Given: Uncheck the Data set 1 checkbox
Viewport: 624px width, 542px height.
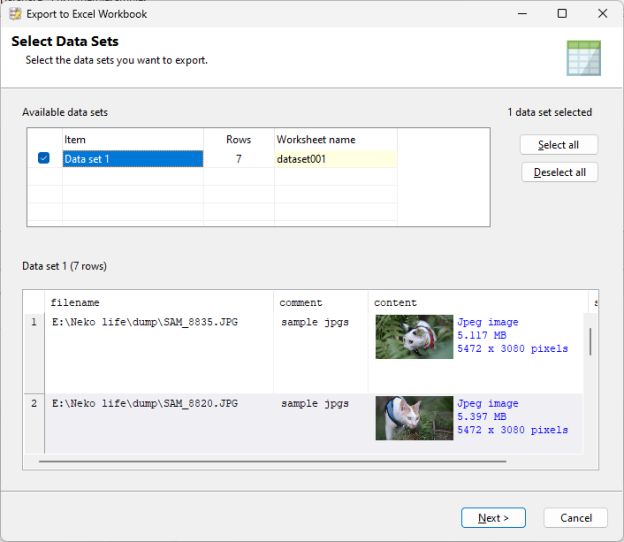Looking at the screenshot, I should coord(44,158).
